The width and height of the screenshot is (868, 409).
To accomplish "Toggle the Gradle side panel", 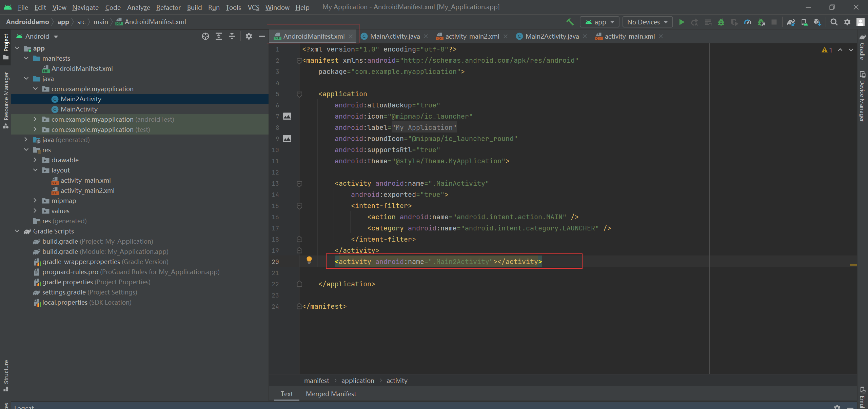I will pyautogui.click(x=862, y=47).
